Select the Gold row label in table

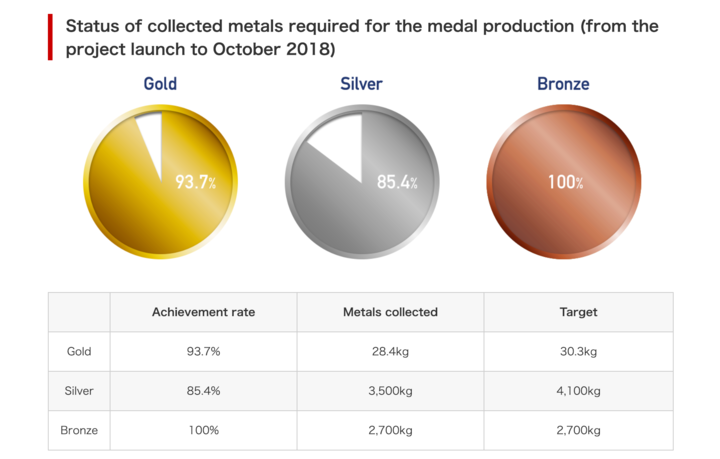(x=79, y=352)
